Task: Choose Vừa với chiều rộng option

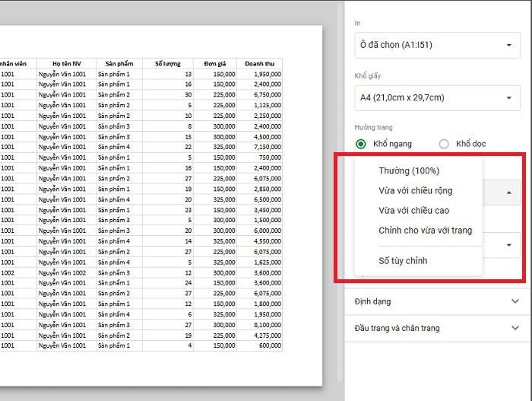Action: pos(416,190)
